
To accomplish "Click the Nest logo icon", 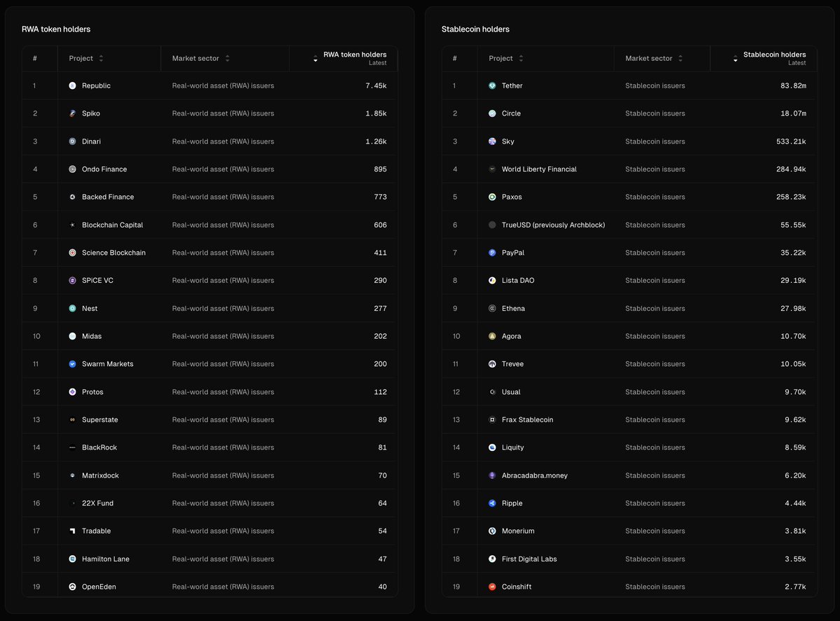I will coord(72,309).
